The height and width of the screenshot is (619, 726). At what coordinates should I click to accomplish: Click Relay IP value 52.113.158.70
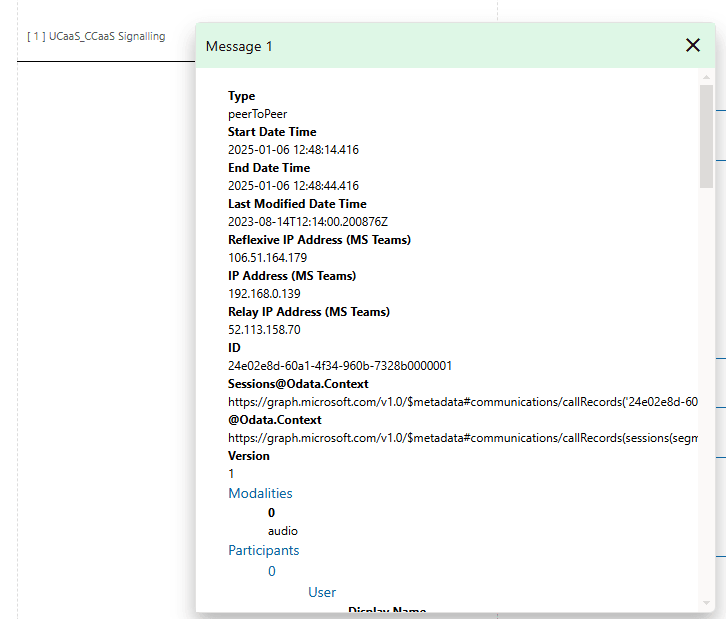coord(264,330)
